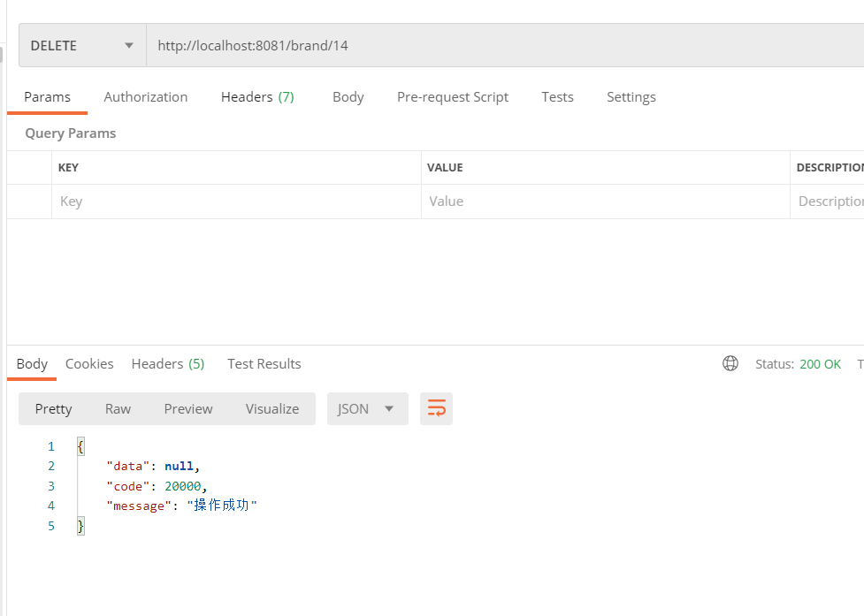864x616 pixels.
Task: Open the Authorization tab
Action: click(145, 97)
